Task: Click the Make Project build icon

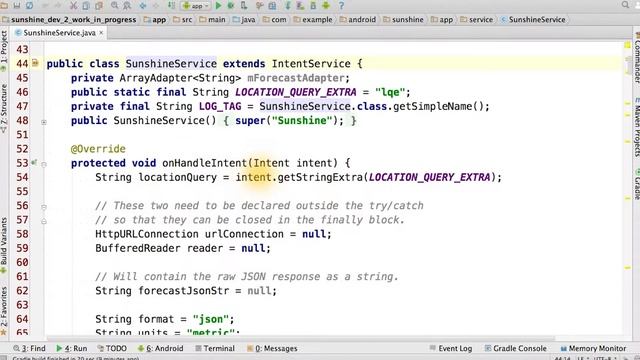Action: click(171, 5)
